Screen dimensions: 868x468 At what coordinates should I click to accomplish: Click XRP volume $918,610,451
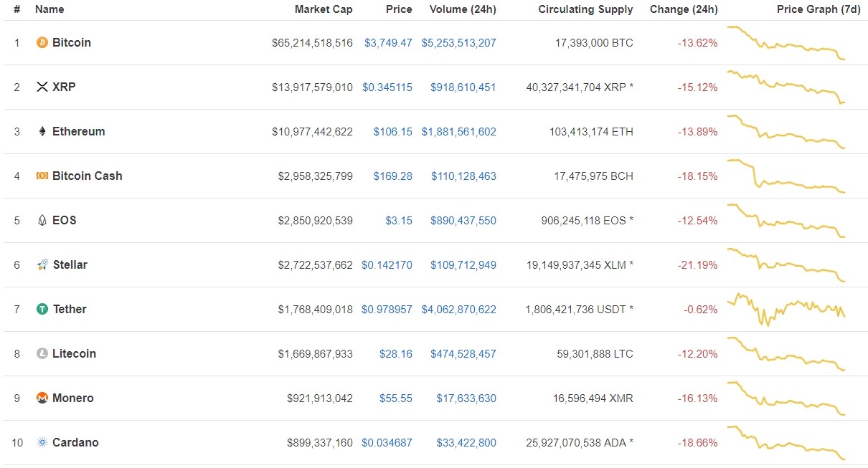point(463,87)
